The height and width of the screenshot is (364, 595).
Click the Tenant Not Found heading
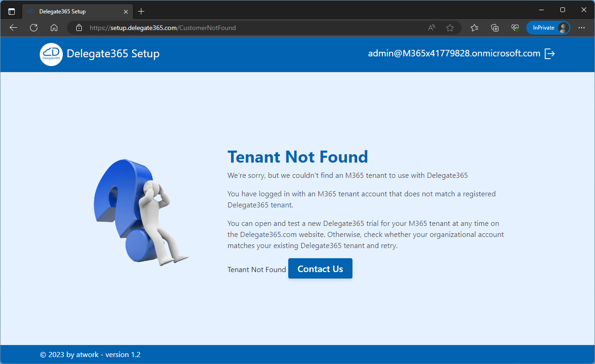pyautogui.click(x=298, y=157)
